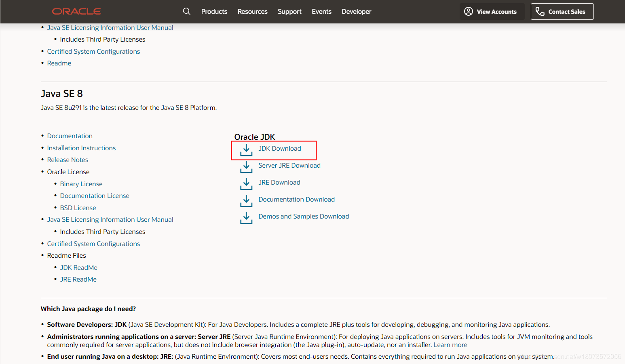The image size is (625, 364).
Task: Open the JDK Download link
Action: [280, 148]
